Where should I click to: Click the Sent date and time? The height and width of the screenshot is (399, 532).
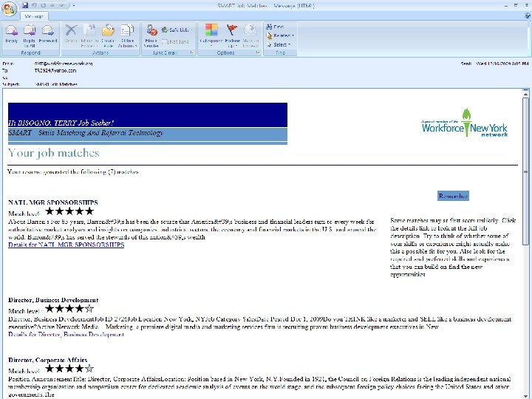click(502, 64)
